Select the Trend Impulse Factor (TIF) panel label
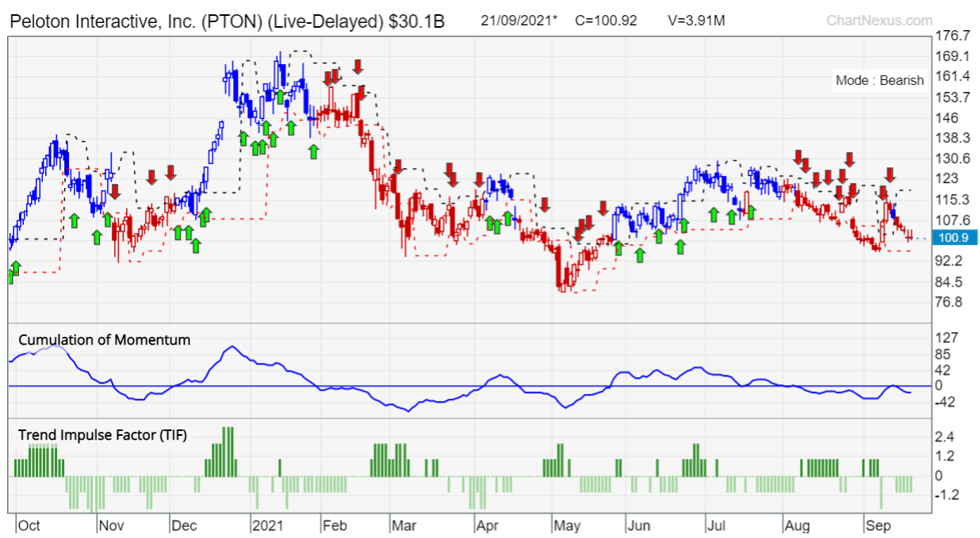Image resolution: width=980 pixels, height=538 pixels. coord(103,434)
